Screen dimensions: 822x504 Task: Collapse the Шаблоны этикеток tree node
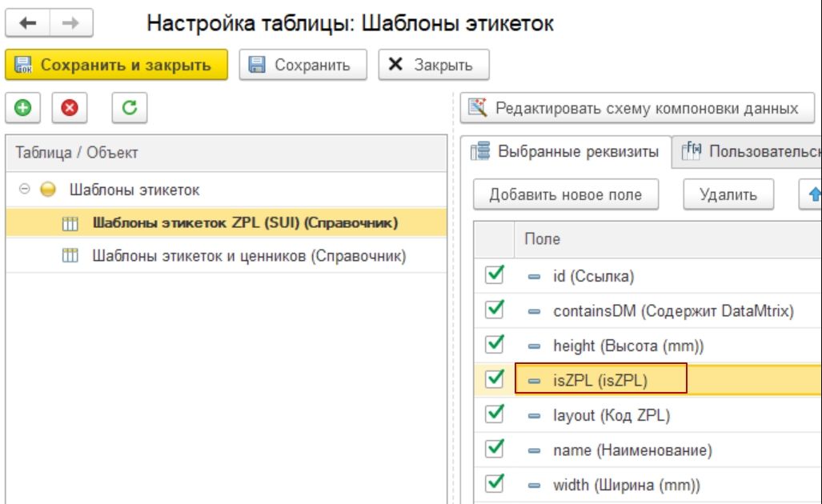tap(24, 190)
